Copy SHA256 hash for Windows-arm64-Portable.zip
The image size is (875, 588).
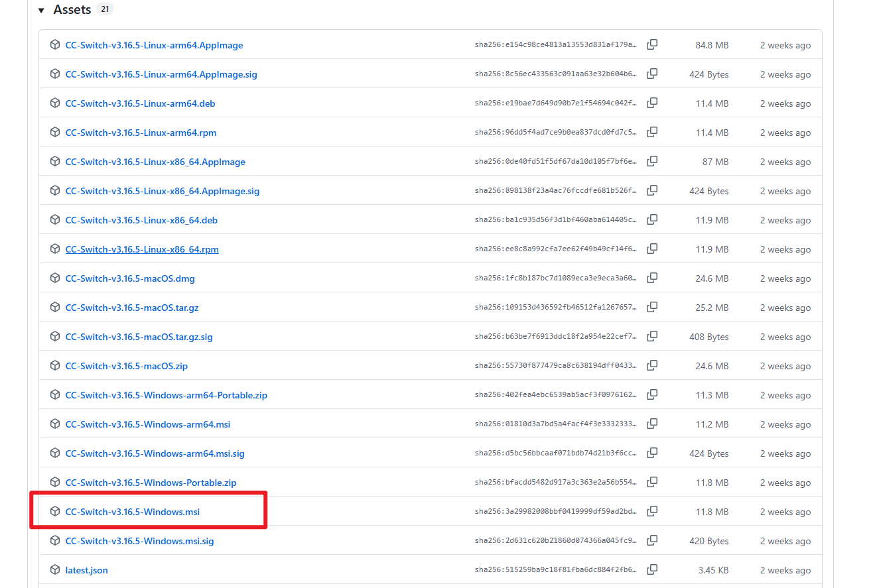click(652, 394)
